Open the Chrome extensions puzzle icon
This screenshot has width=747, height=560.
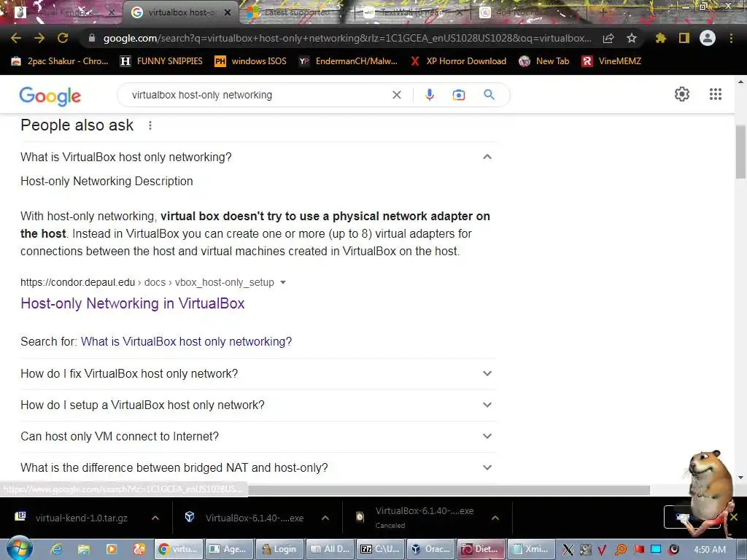[660, 38]
